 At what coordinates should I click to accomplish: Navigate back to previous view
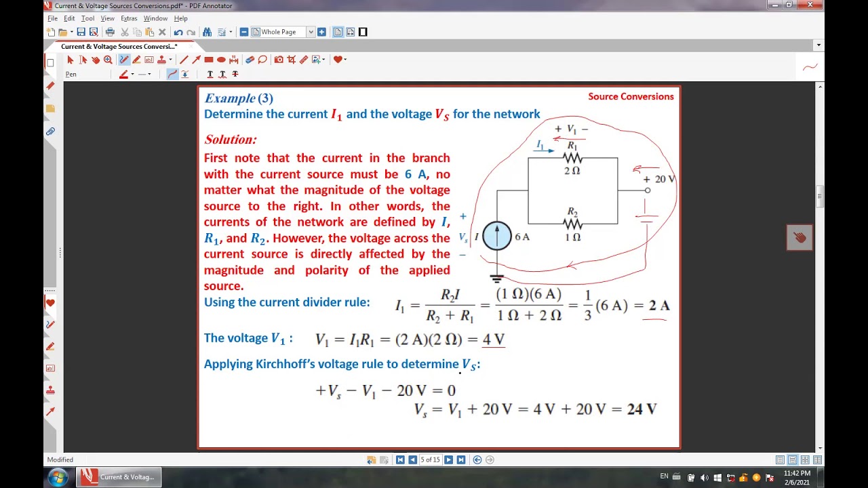(x=477, y=460)
